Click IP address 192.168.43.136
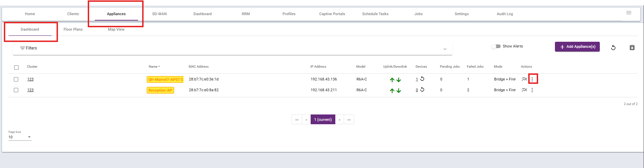This screenshot has height=168, width=644. point(324,79)
